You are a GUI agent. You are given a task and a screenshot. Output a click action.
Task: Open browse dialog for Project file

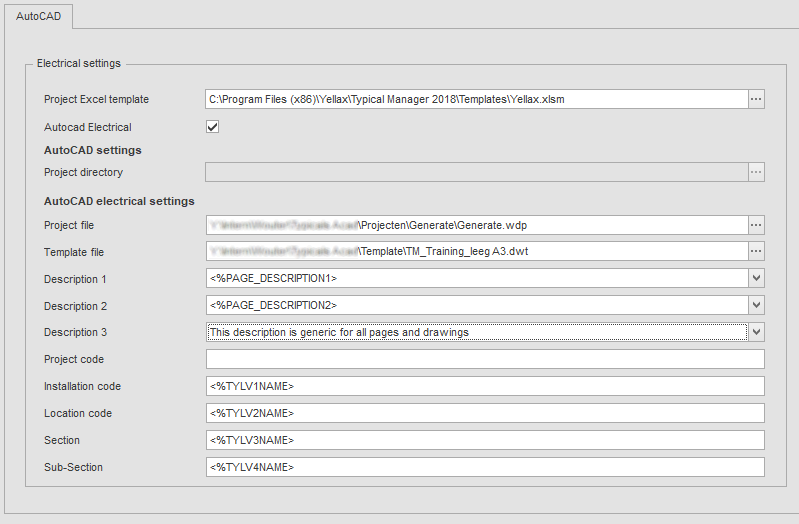[x=756, y=225]
